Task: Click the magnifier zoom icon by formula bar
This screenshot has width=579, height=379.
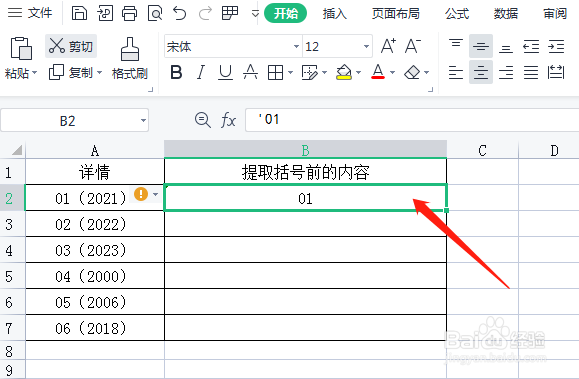Action: click(x=203, y=120)
